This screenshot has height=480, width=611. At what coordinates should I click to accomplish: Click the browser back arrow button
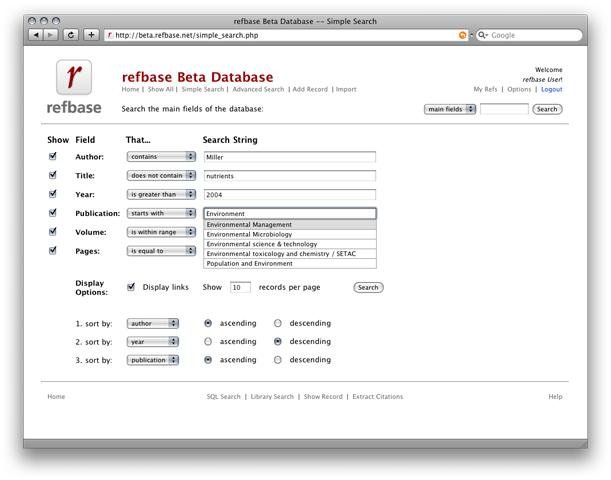36,35
